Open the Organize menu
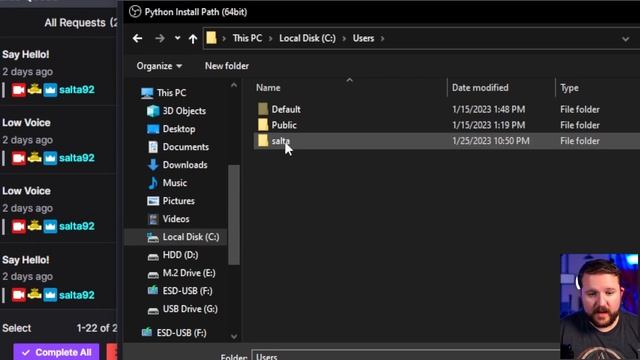The height and width of the screenshot is (360, 640). [159, 66]
